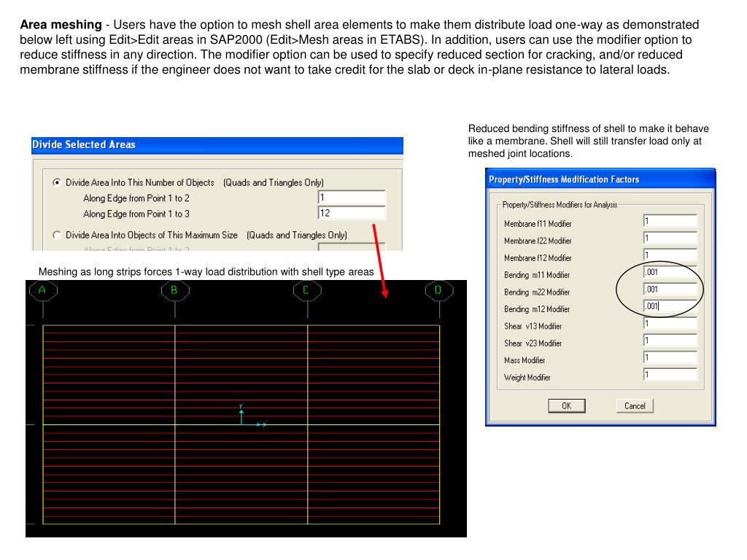This screenshot has height=560, width=747.
Task: Click the global axes origin marker
Action: pos(241,424)
